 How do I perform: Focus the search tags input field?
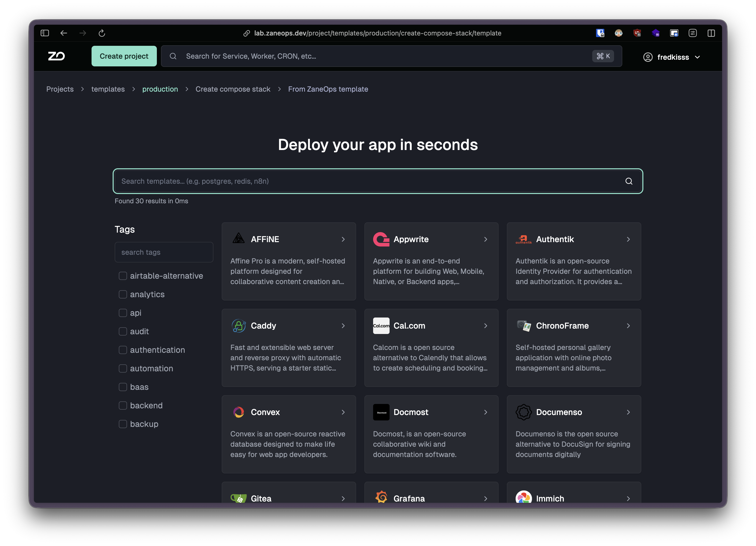(x=164, y=252)
